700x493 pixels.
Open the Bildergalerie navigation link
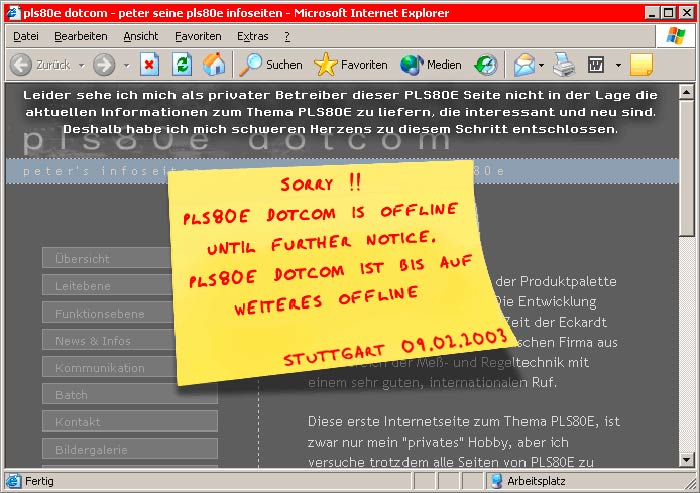pyautogui.click(x=130, y=450)
